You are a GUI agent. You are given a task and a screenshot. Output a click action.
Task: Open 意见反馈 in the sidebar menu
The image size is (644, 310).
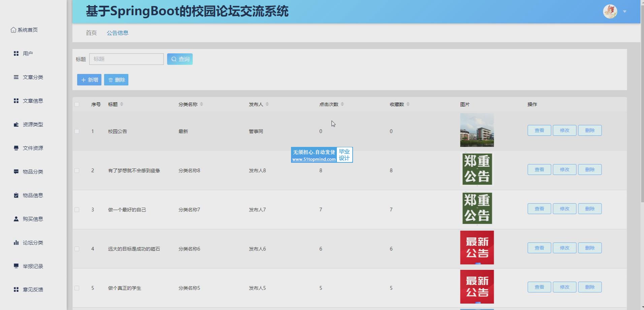[33, 289]
